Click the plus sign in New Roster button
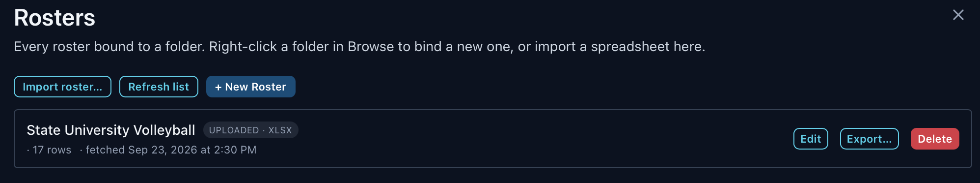980x183 pixels. pyautogui.click(x=218, y=87)
